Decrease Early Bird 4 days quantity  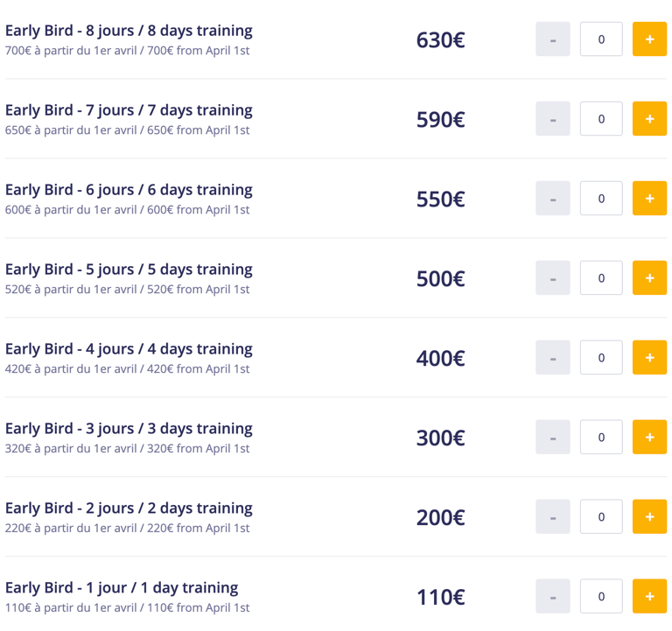553,358
